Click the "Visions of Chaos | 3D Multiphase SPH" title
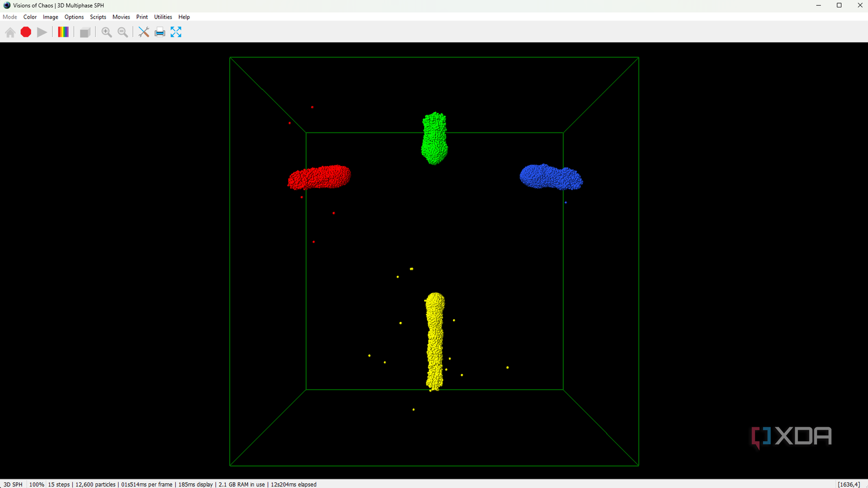This screenshot has height=488, width=868. pyautogui.click(x=58, y=5)
